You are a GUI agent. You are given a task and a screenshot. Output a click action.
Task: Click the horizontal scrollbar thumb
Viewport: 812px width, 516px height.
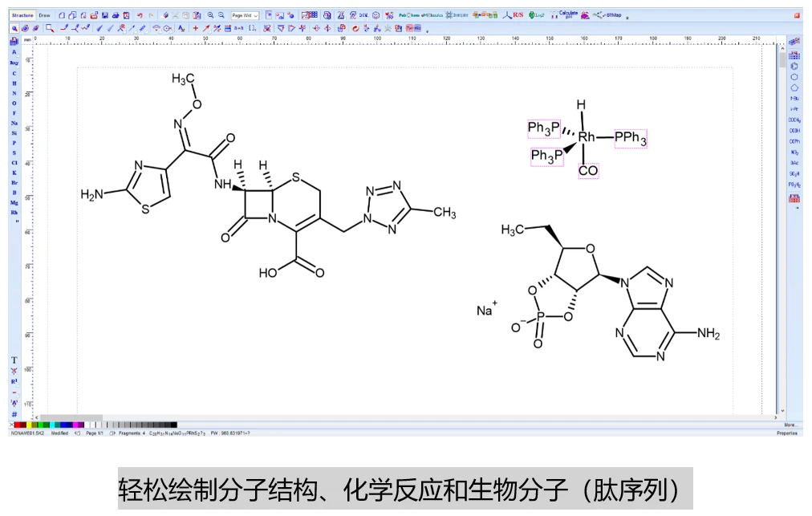pyautogui.click(x=71, y=417)
